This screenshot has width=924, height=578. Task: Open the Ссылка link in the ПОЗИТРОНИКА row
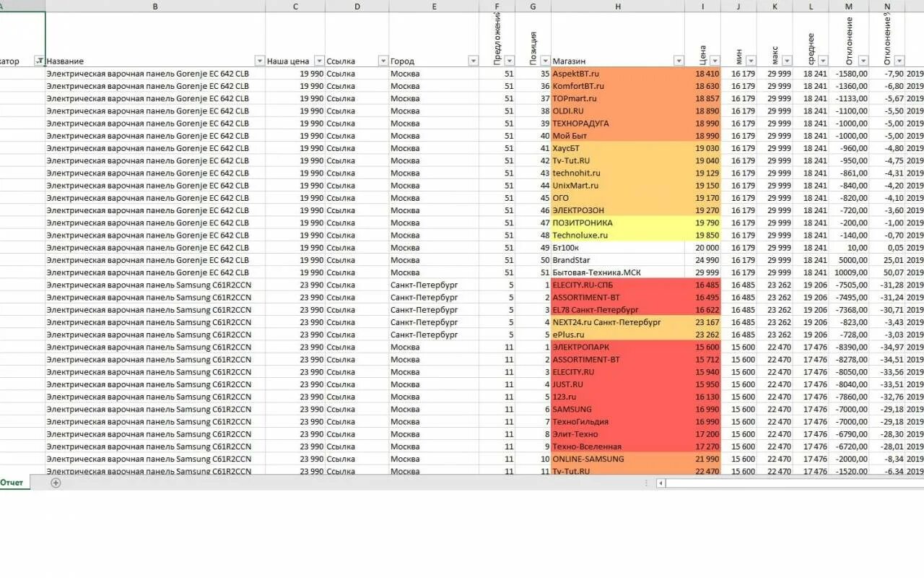[341, 223]
